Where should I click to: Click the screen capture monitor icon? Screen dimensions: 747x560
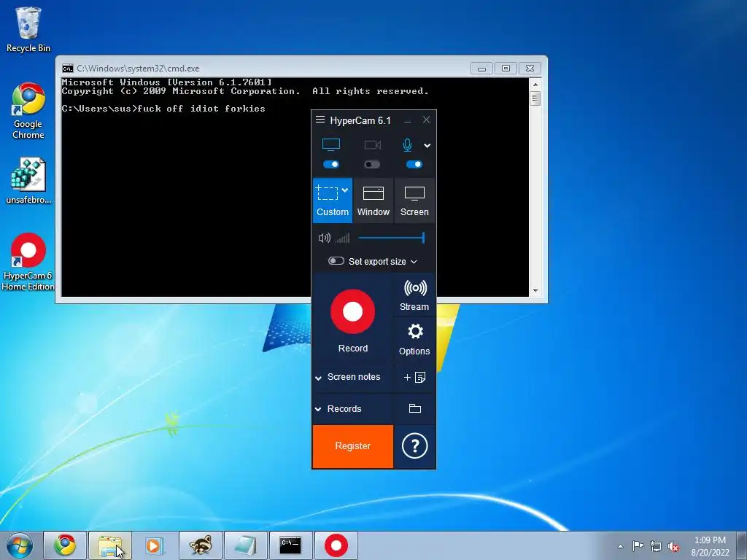tap(331, 144)
